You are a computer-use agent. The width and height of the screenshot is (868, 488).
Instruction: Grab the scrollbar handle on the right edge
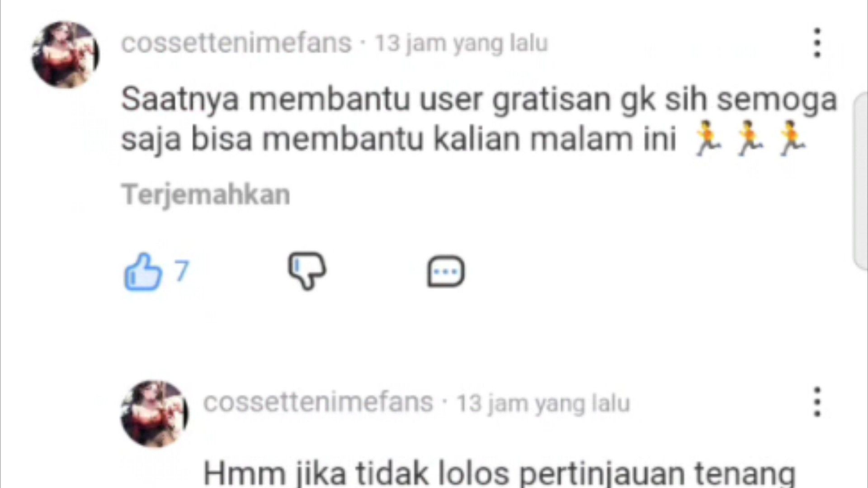(x=860, y=181)
